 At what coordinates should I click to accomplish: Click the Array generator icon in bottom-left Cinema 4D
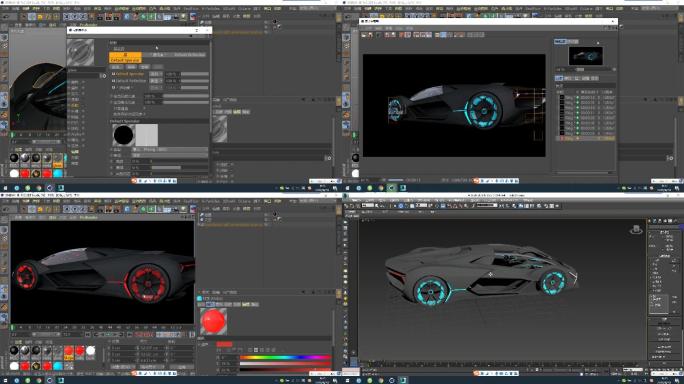[x=151, y=209]
